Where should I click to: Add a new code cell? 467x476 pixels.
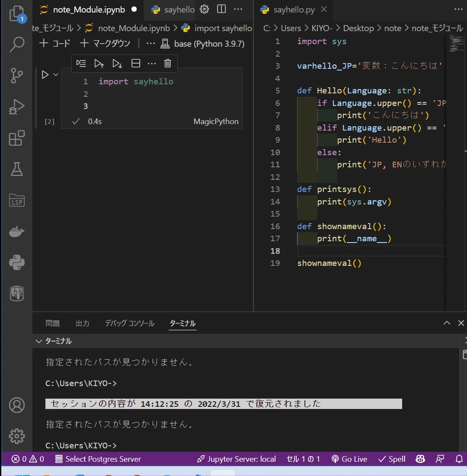coord(54,43)
